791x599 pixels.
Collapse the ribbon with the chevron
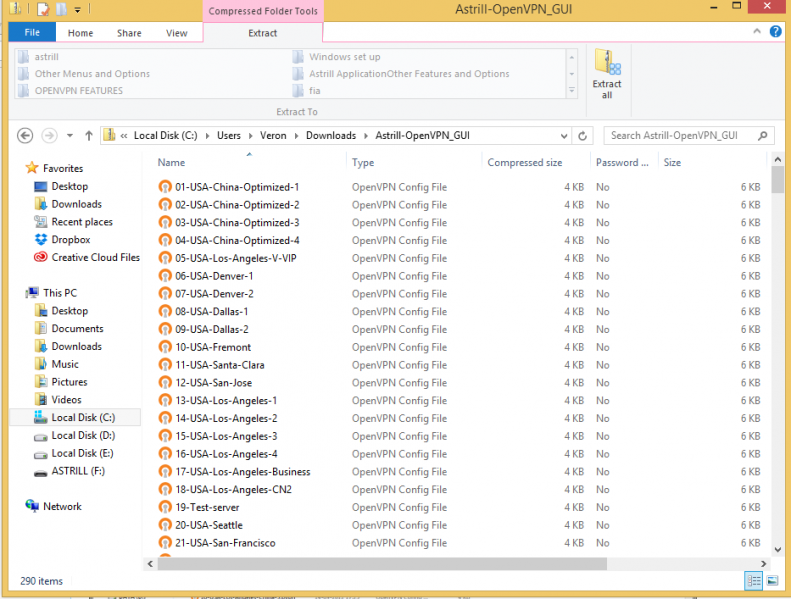click(757, 31)
